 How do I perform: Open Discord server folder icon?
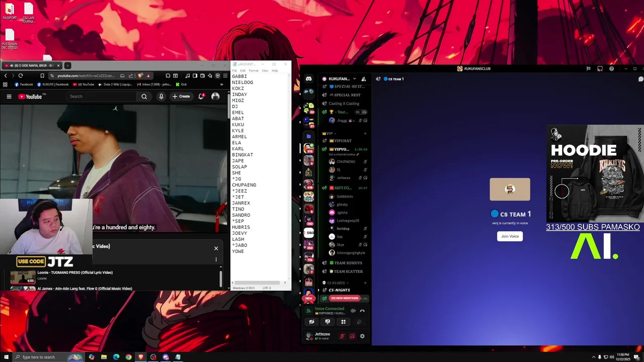tap(308, 136)
